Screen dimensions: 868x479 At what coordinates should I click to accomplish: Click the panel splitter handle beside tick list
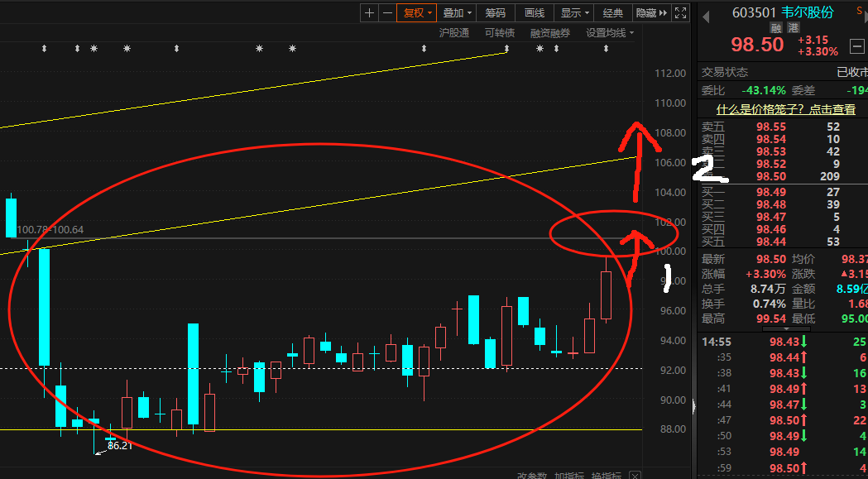[x=694, y=407]
